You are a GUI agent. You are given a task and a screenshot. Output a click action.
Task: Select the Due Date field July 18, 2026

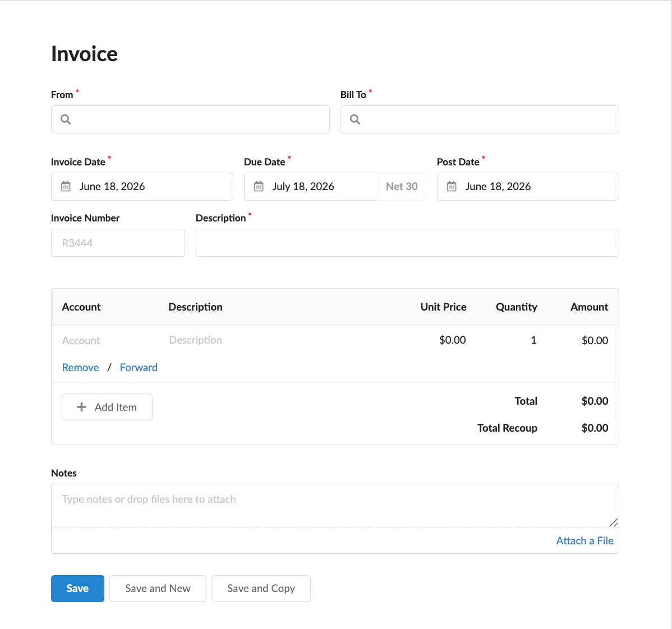tap(311, 187)
